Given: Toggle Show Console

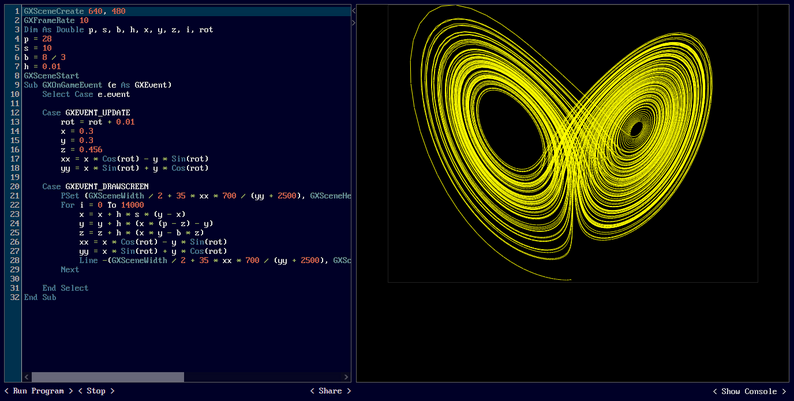Looking at the screenshot, I should 750,391.
